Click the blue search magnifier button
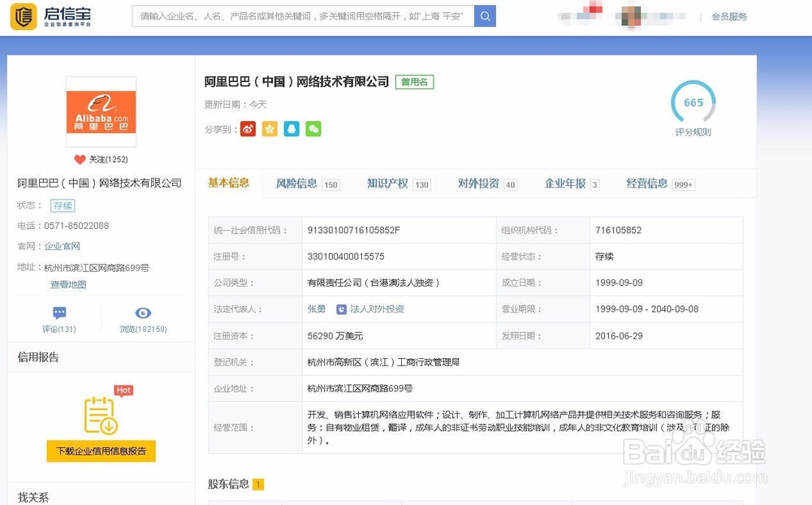The height and width of the screenshot is (505, 812). [x=486, y=16]
